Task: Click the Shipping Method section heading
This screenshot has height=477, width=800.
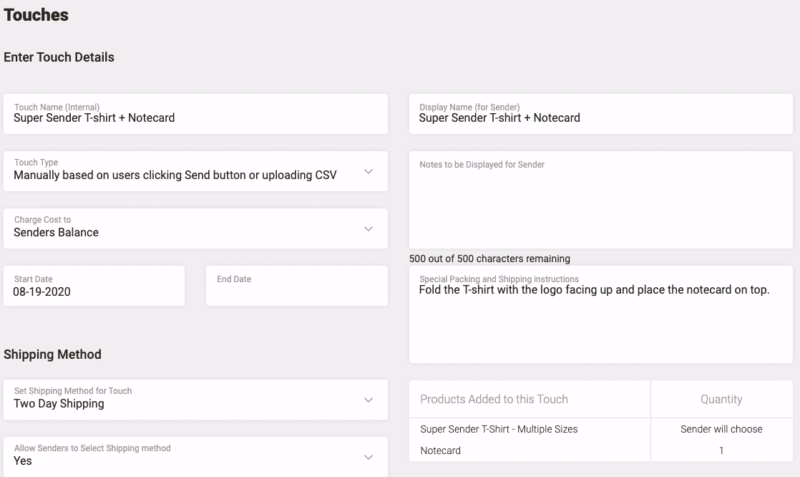Action: tap(52, 354)
